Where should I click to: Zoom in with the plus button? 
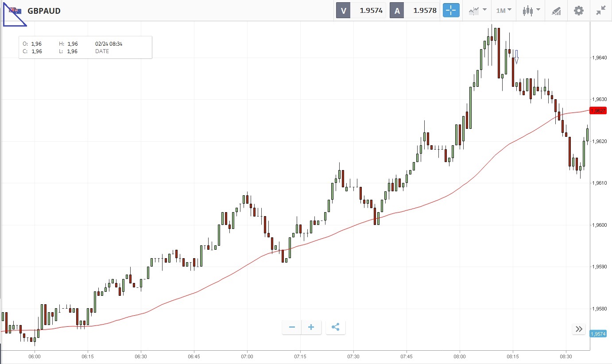(311, 327)
